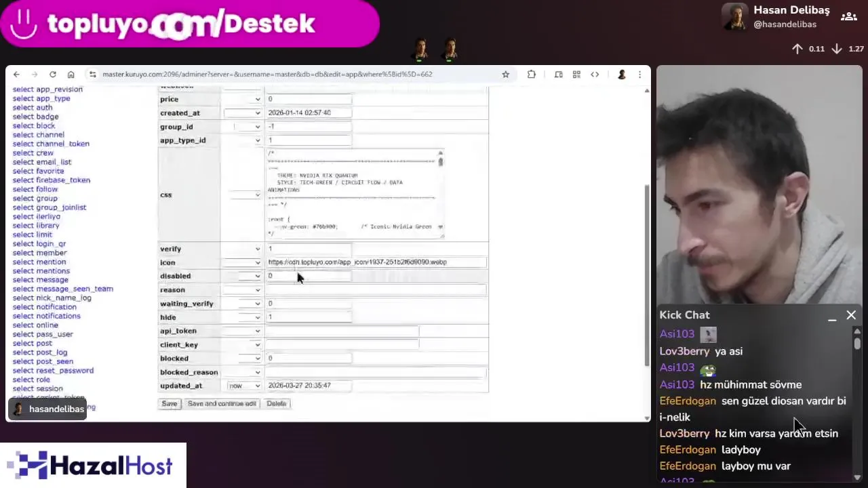Screen dimensions: 868x488
Task: Open the updated_at 'now' dropdown
Action: click(x=243, y=386)
